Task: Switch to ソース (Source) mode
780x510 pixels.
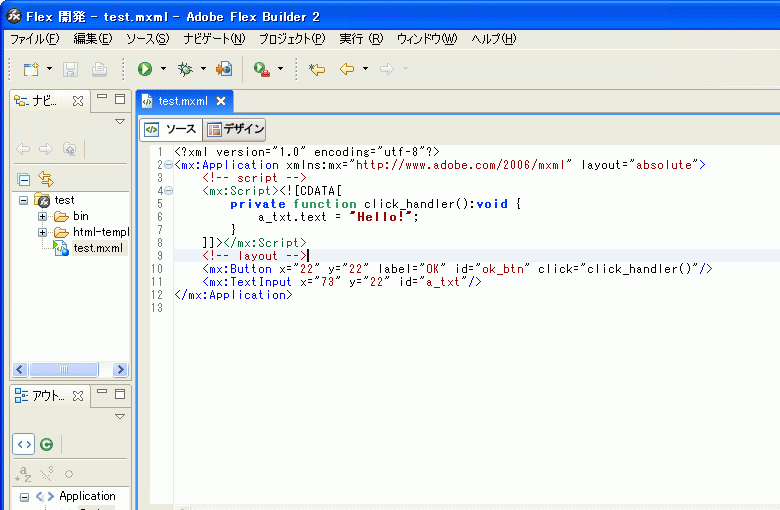Action: click(171, 129)
